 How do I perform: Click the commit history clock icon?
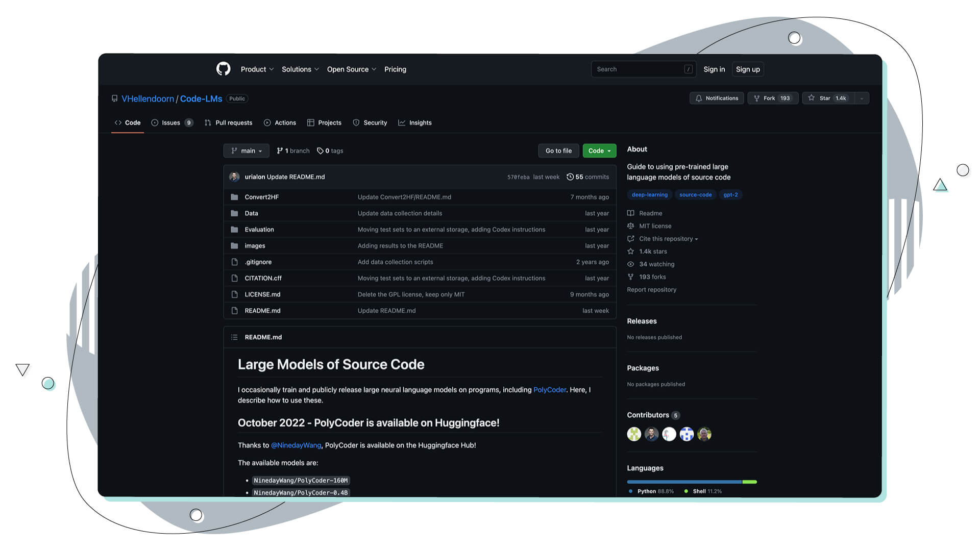click(570, 177)
